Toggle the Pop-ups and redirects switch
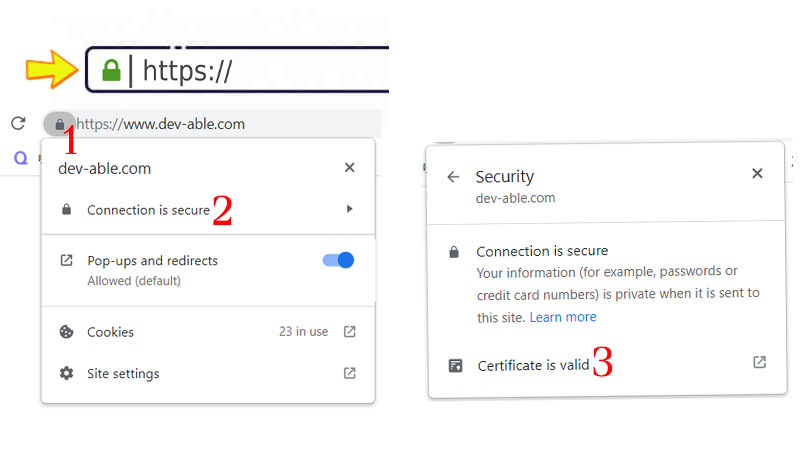Viewport: 800px width, 450px height. [338, 260]
